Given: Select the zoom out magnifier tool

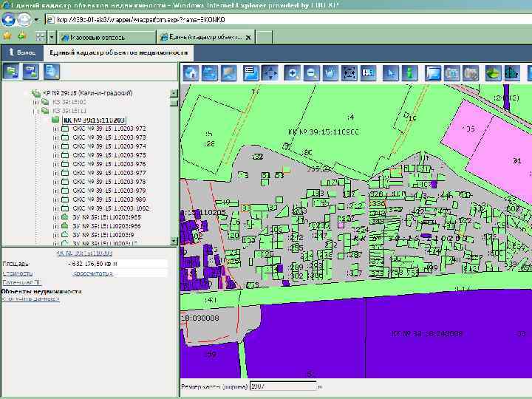Looking at the screenshot, I should point(311,72).
